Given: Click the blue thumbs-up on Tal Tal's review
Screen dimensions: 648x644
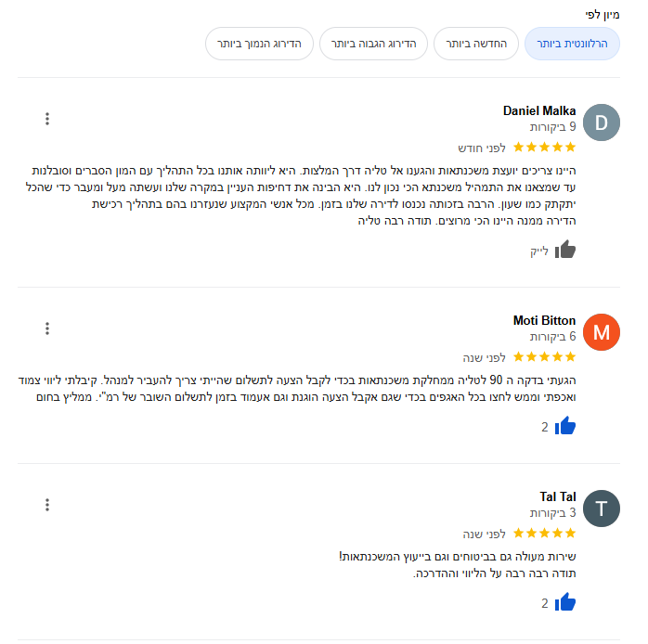Looking at the screenshot, I should (x=565, y=602).
